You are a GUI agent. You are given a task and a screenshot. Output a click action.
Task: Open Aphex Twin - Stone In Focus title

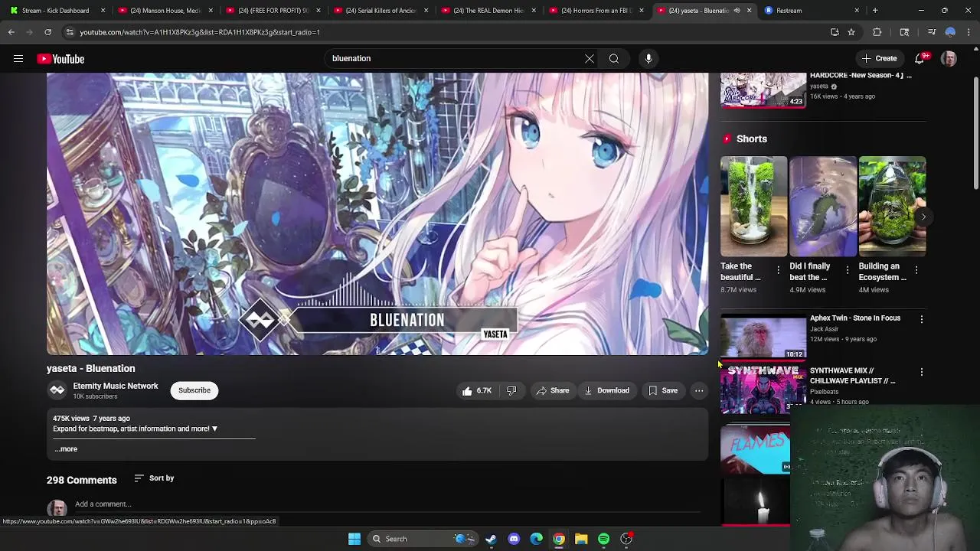click(855, 318)
